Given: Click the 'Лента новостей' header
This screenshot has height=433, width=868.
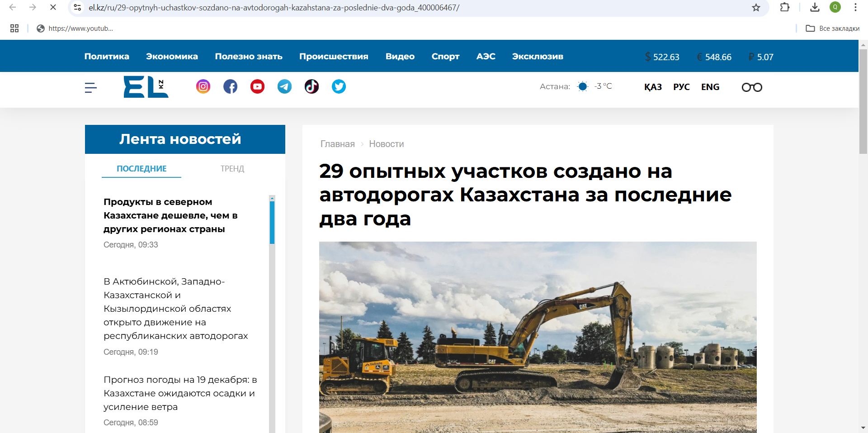Looking at the screenshot, I should pyautogui.click(x=185, y=139).
